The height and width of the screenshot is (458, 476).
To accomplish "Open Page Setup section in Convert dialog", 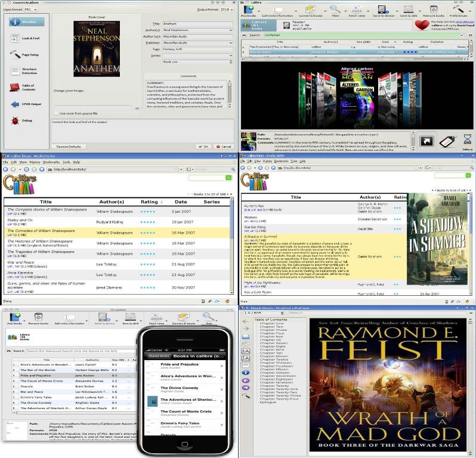I will tap(25, 55).
